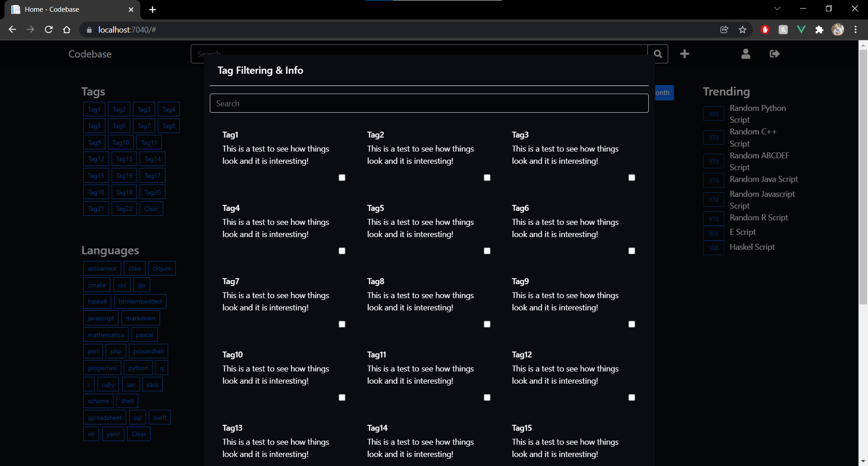Click the browser home icon
The height and width of the screenshot is (466, 868).
tap(67, 29)
